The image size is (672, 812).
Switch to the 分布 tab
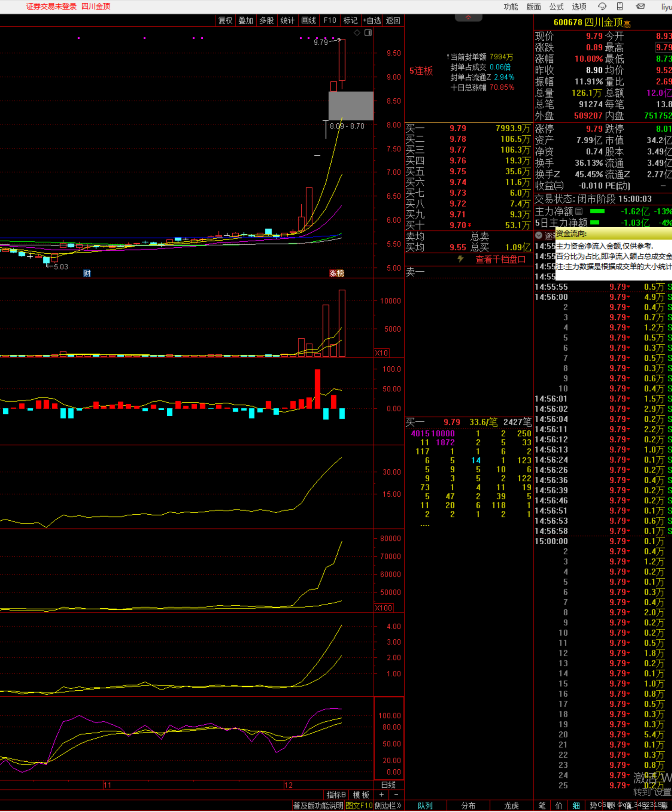tap(468, 806)
